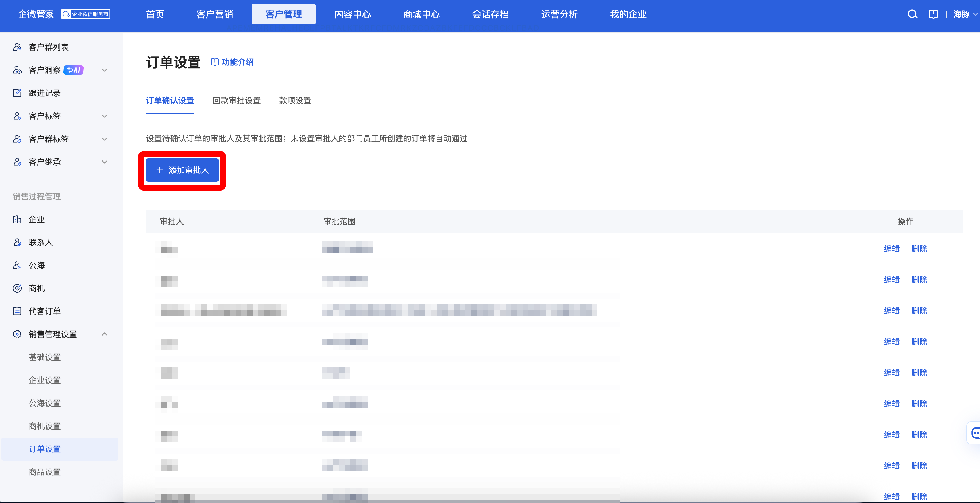Open the 海豚 account dropdown
The image size is (980, 503).
coord(965,14)
